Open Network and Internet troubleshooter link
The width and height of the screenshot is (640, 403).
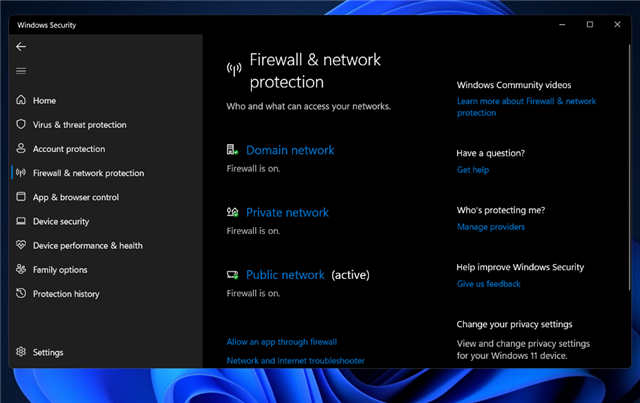point(295,360)
